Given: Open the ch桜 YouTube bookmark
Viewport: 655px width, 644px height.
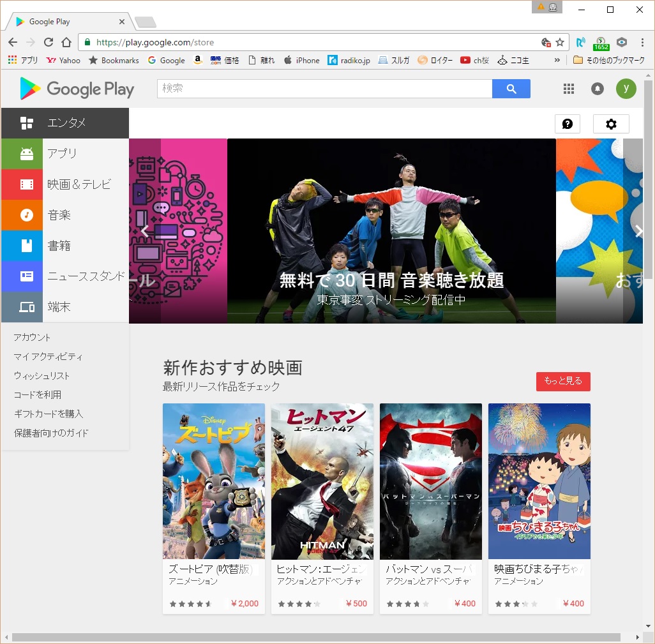Looking at the screenshot, I should [x=474, y=60].
